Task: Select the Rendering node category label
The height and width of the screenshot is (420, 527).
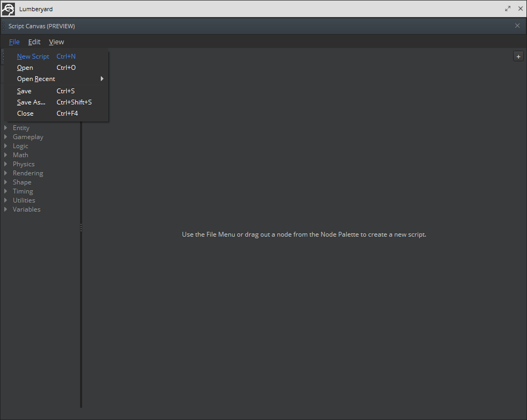Action: tap(28, 173)
